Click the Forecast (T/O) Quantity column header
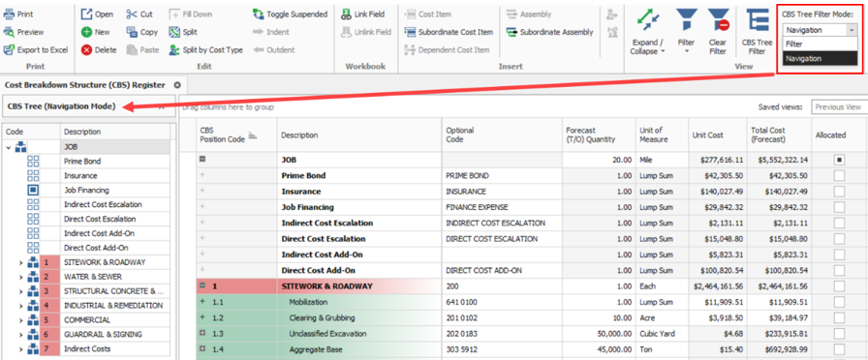Screen dimensions: 868x360 pos(599,135)
